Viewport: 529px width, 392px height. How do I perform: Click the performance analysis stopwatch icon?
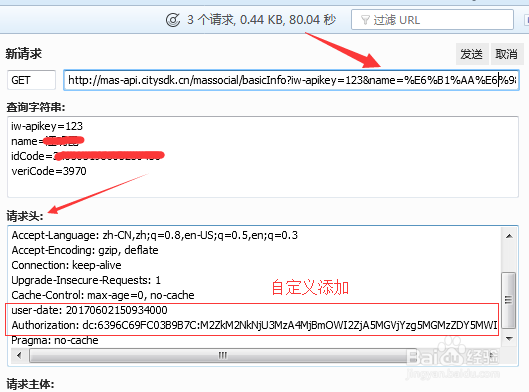(x=173, y=20)
